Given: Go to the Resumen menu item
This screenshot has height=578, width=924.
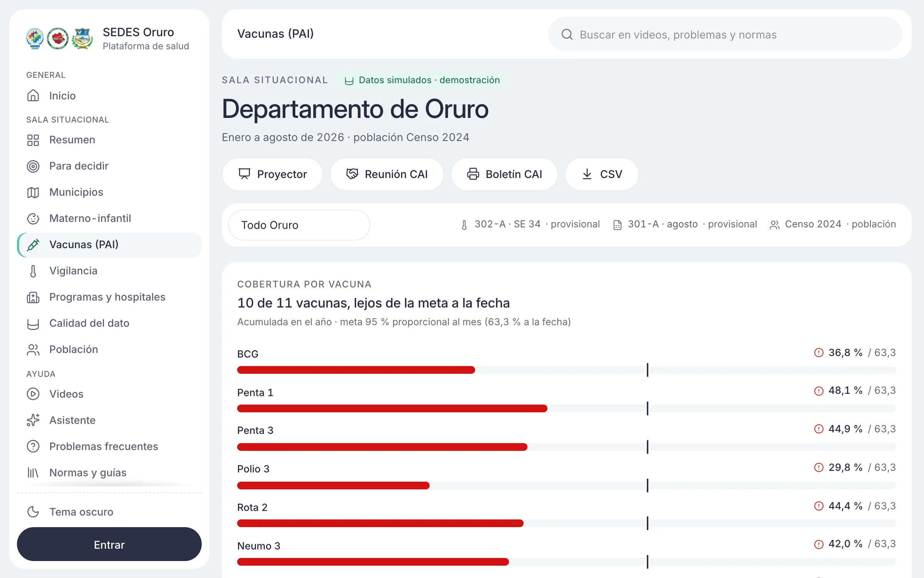Looking at the screenshot, I should pos(109,140).
